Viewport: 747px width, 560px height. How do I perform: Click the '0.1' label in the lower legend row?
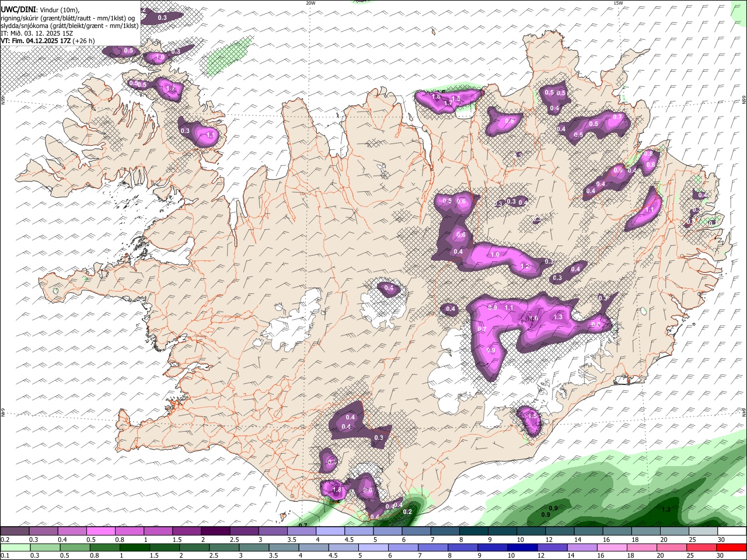pos(5,556)
